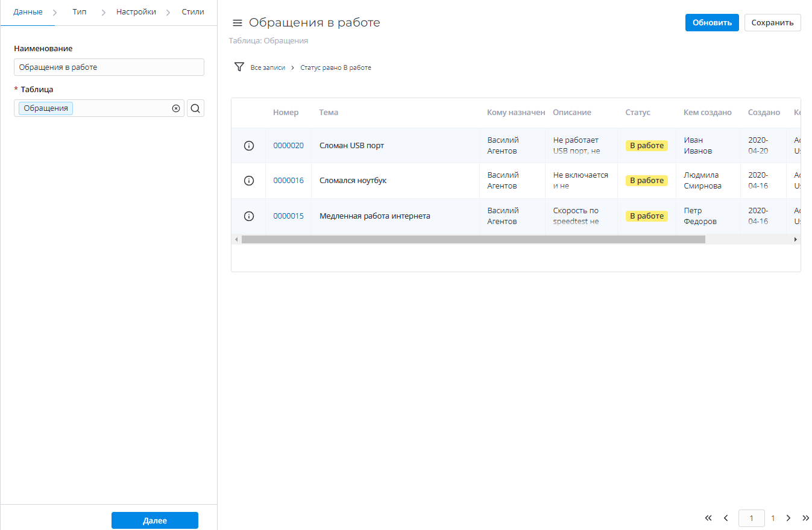Switch to the Настройки tab

[x=136, y=12]
